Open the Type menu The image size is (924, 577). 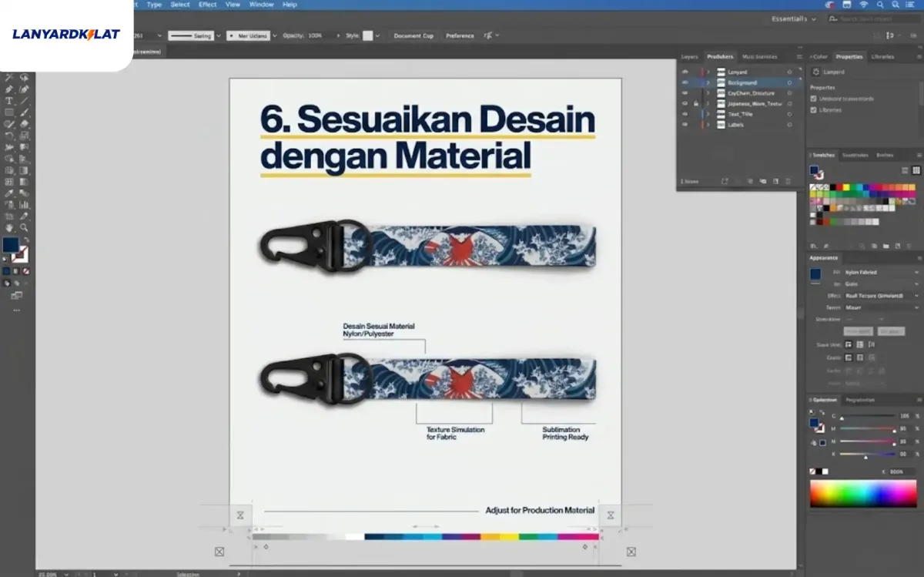154,5
